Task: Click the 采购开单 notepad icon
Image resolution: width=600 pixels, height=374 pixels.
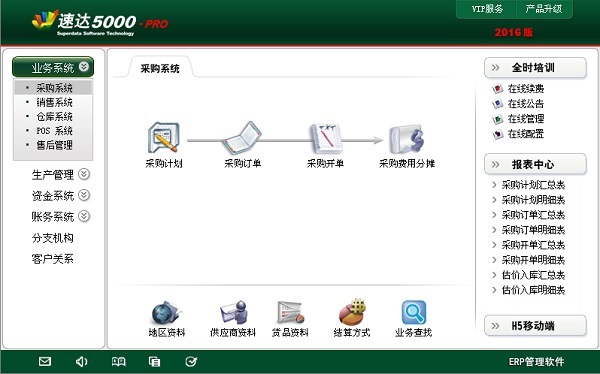Action: tap(325, 138)
